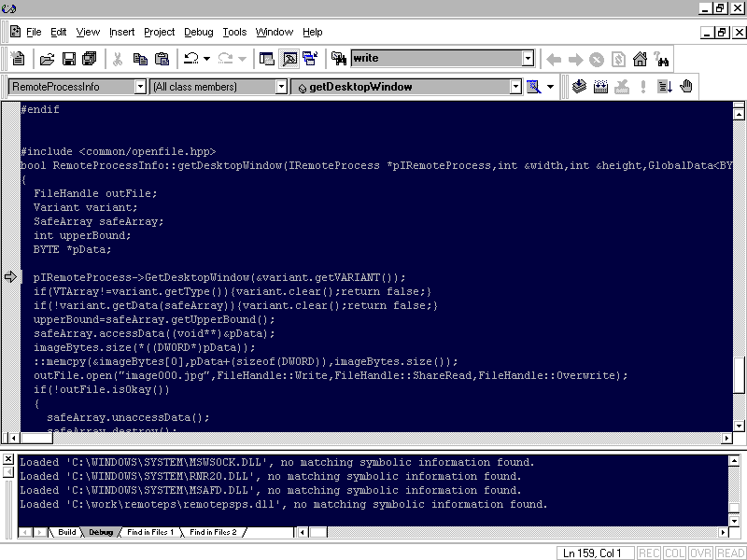Click the Paste icon in toolbar

click(162, 59)
